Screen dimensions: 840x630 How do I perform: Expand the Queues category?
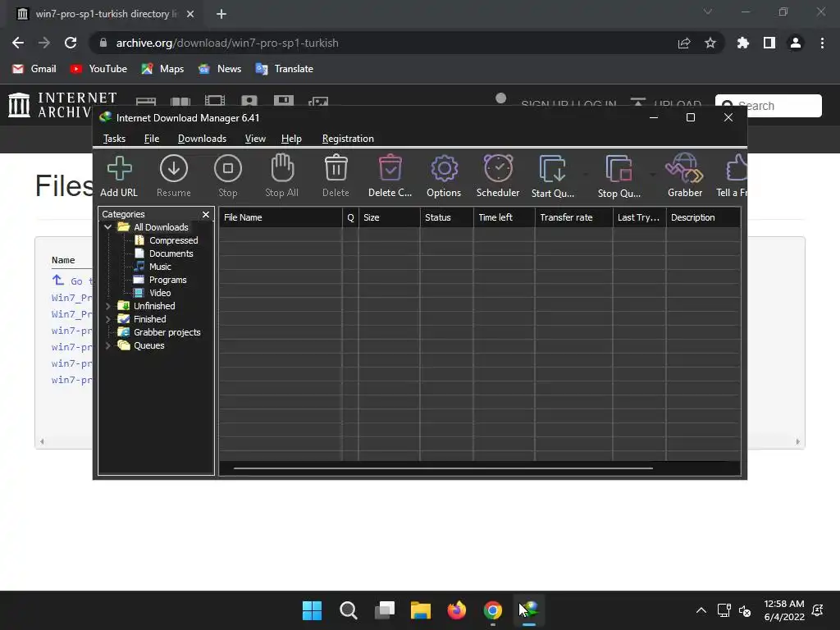[107, 345]
